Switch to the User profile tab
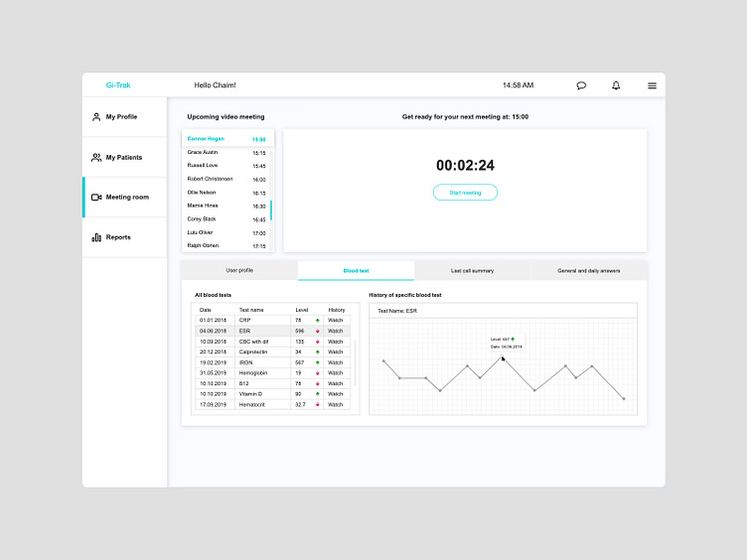The height and width of the screenshot is (560, 747). click(x=239, y=270)
